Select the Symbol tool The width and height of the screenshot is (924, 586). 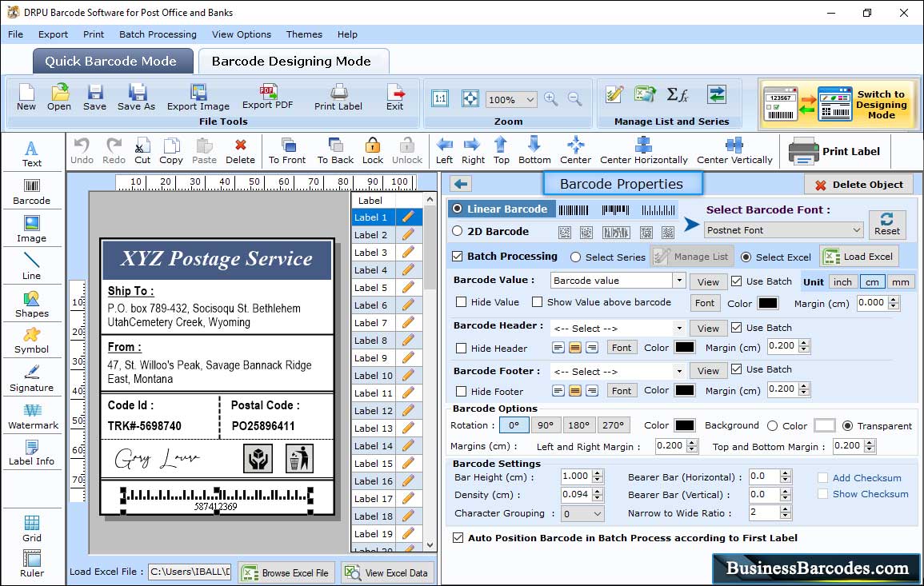[32, 341]
